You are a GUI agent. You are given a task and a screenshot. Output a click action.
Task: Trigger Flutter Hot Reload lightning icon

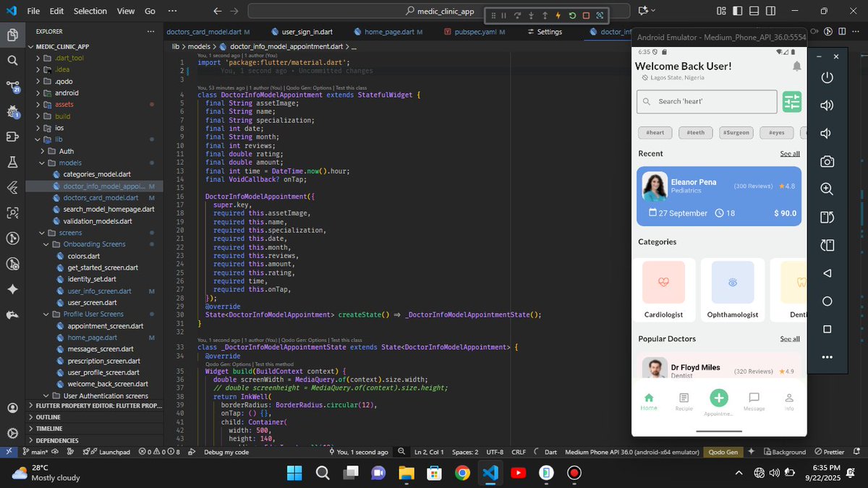point(558,15)
